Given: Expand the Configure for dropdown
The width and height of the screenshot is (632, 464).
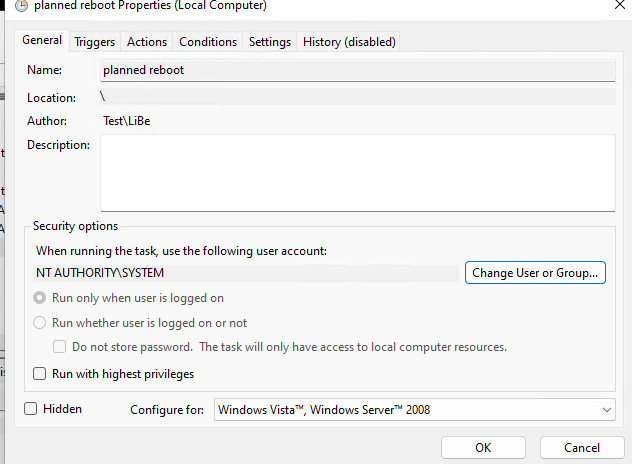Looking at the screenshot, I should (414, 410).
